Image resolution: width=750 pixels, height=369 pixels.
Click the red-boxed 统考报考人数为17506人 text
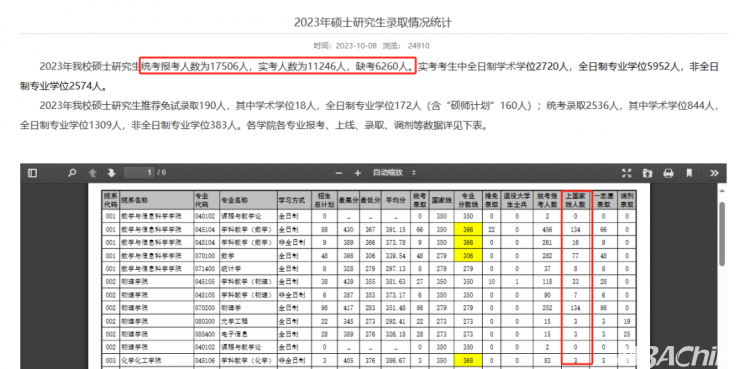tap(197, 66)
